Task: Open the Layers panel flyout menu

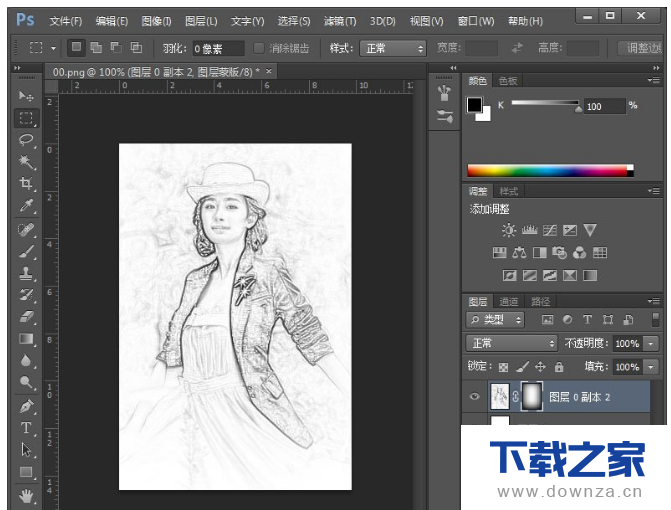Action: pyautogui.click(x=653, y=301)
